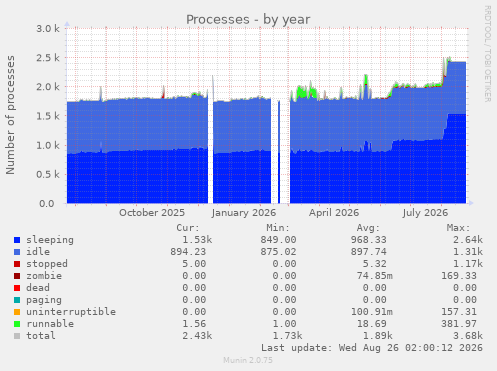The width and height of the screenshot is (497, 371).
Task: Click the uninterruptible legend color swatch
Action: point(17,312)
